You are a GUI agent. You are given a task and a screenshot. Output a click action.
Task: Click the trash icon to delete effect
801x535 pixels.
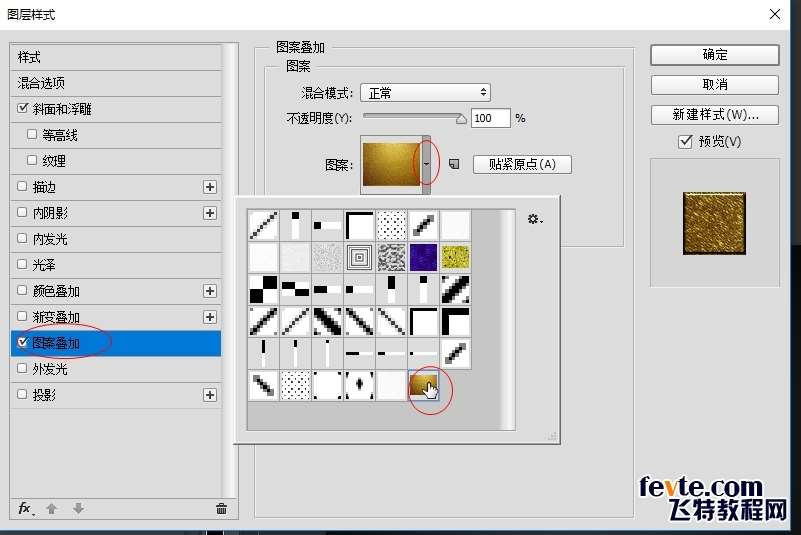click(221, 508)
